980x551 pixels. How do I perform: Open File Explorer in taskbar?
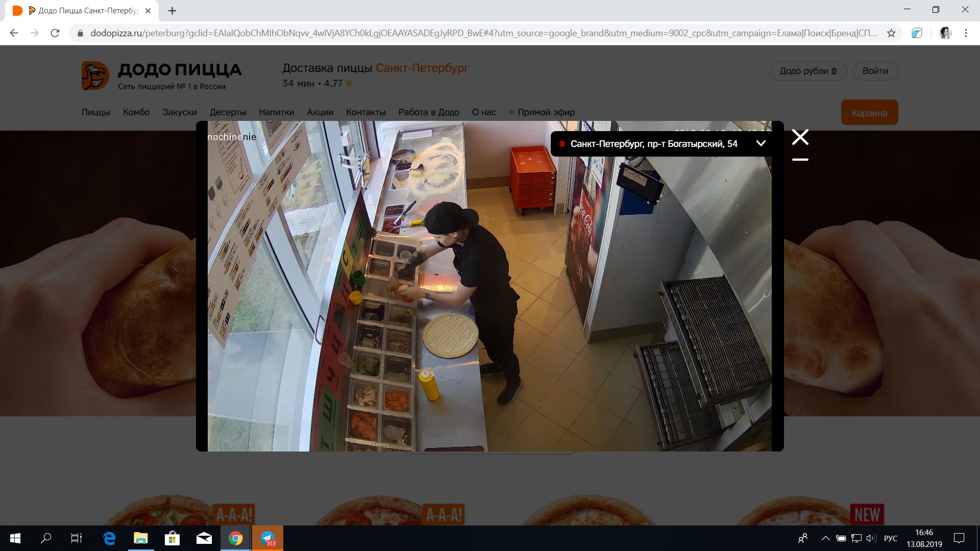click(141, 538)
